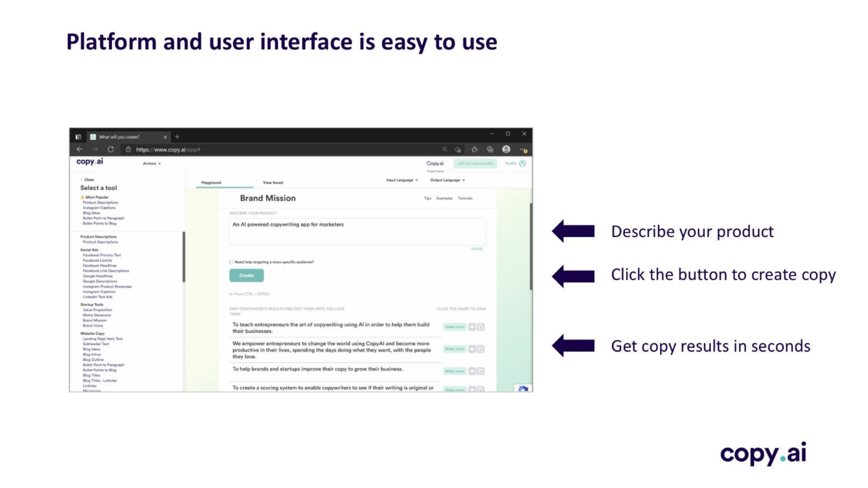Click the Create button
This screenshot has width=868, height=488.
246,275
